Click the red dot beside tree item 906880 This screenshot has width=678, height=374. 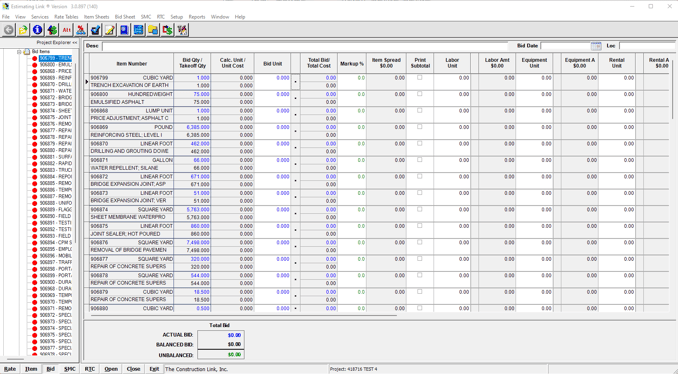(x=35, y=150)
